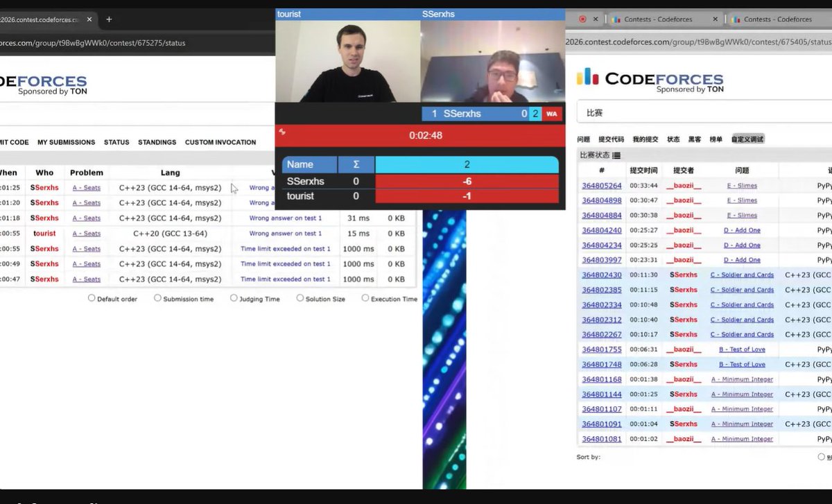Click the red WA badge in overlay
The image size is (832, 504).
[552, 114]
